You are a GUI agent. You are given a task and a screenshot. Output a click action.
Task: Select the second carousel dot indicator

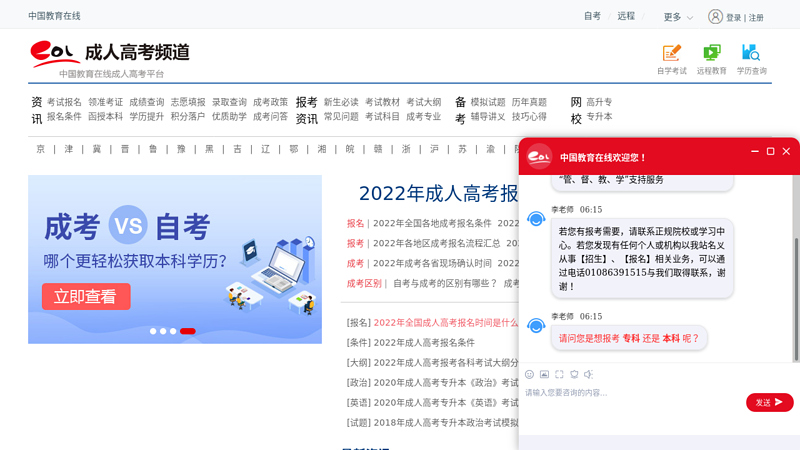pos(163,331)
